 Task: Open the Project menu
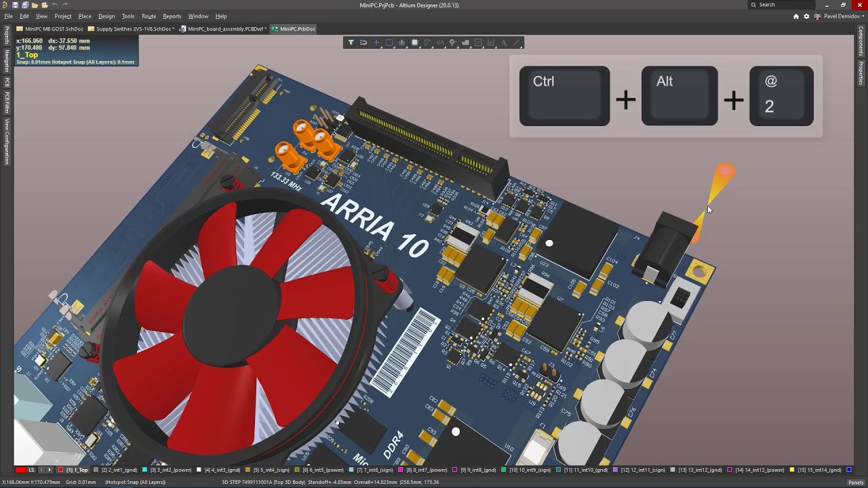click(63, 16)
